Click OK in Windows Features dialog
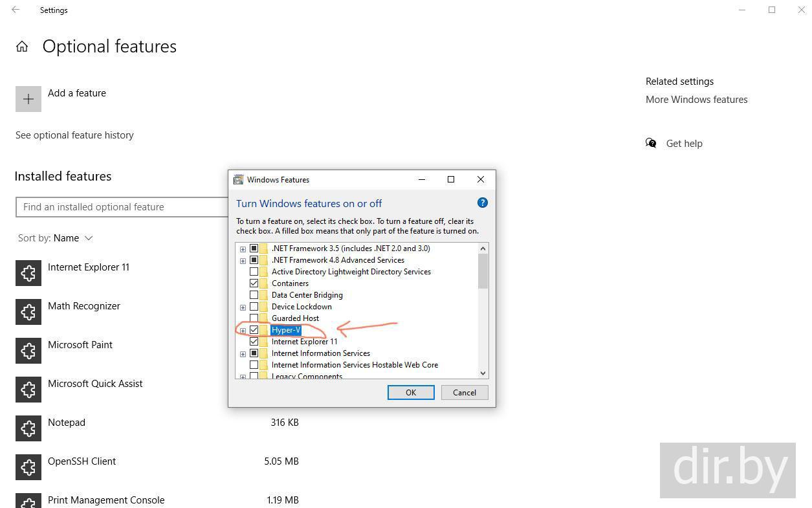Viewport: 812px width, 508px height. (411, 392)
